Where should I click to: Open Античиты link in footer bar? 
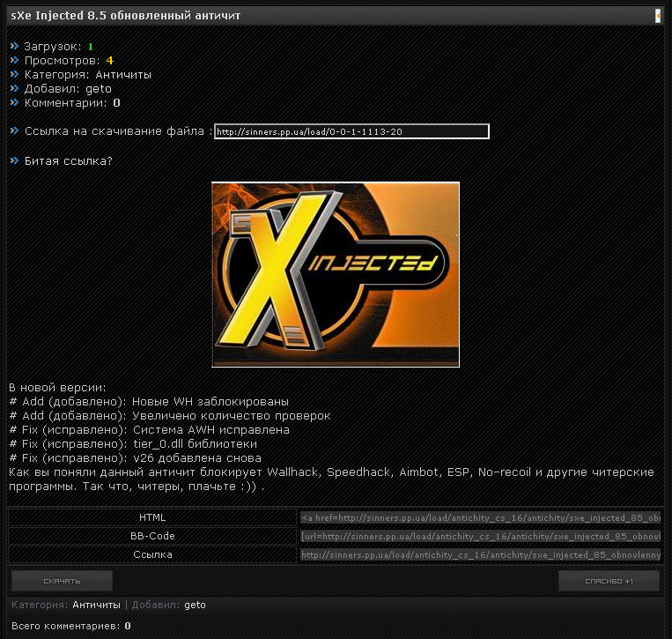pyautogui.click(x=96, y=606)
